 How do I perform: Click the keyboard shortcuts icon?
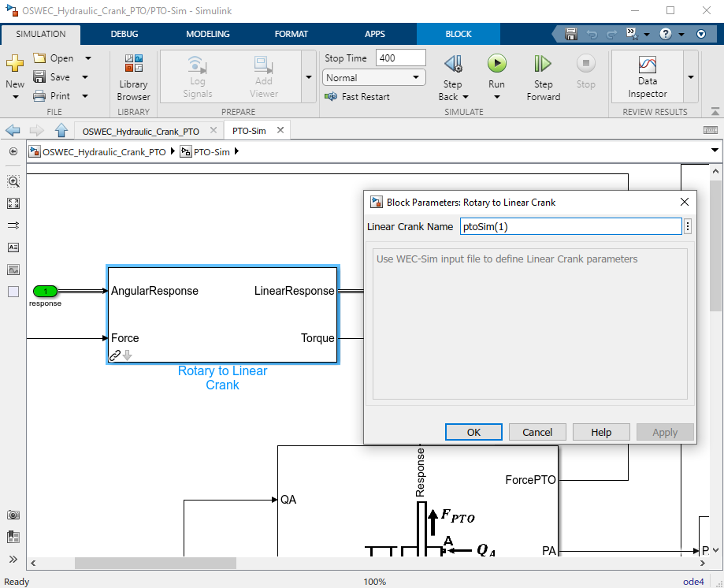pos(710,130)
